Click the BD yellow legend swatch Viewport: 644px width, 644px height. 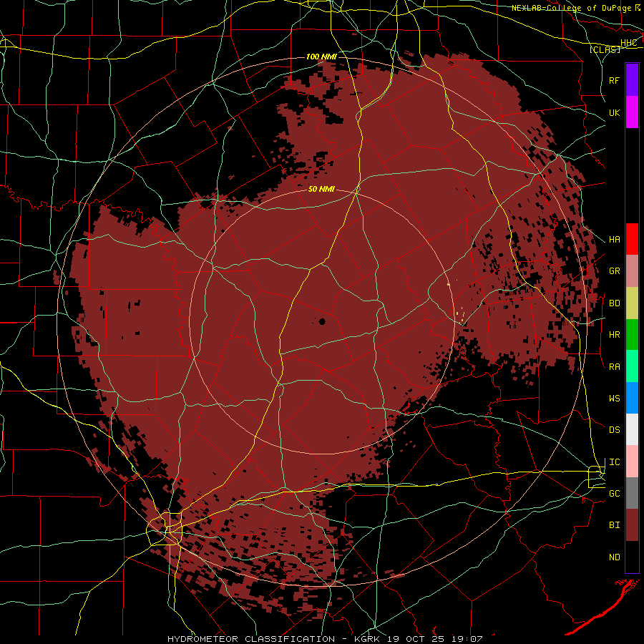[632, 303]
